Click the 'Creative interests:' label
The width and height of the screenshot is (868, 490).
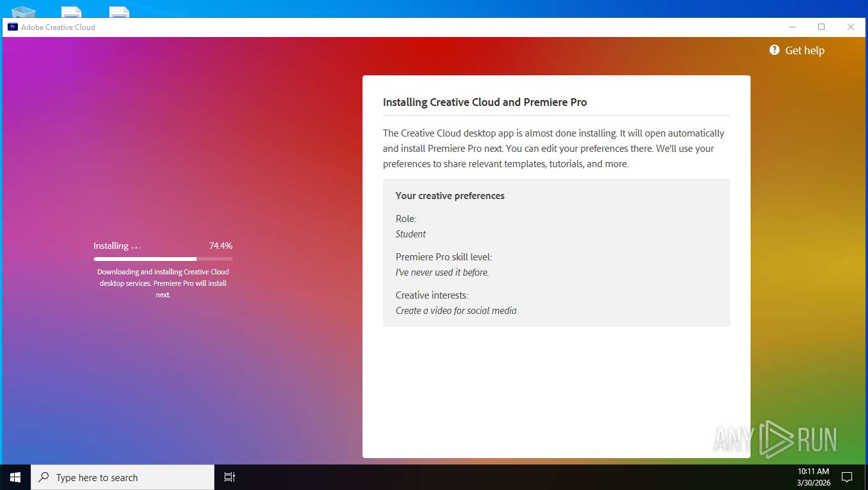tap(431, 295)
